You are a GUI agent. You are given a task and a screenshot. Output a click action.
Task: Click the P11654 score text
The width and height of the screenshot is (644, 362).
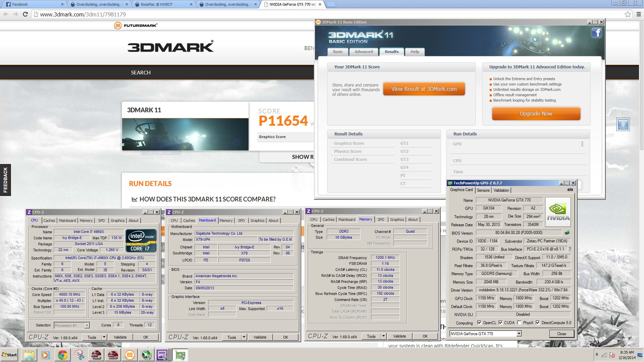point(283,121)
